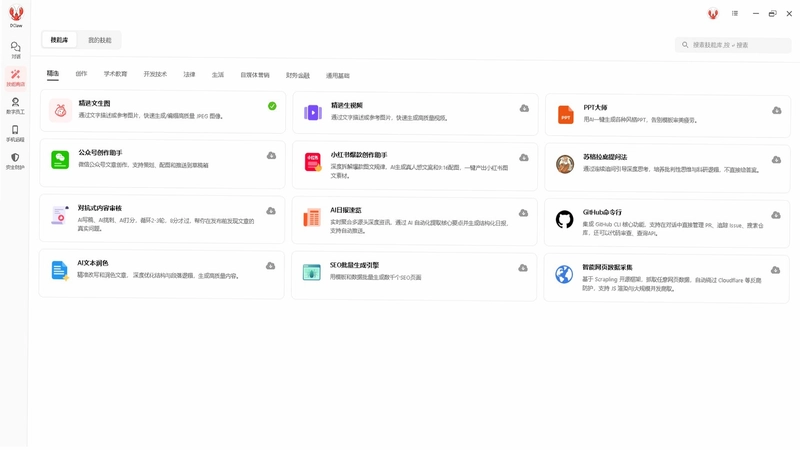Viewport: 800px width, 450px height.
Task: Download PPT大师 skill via cloud icon
Action: click(777, 110)
